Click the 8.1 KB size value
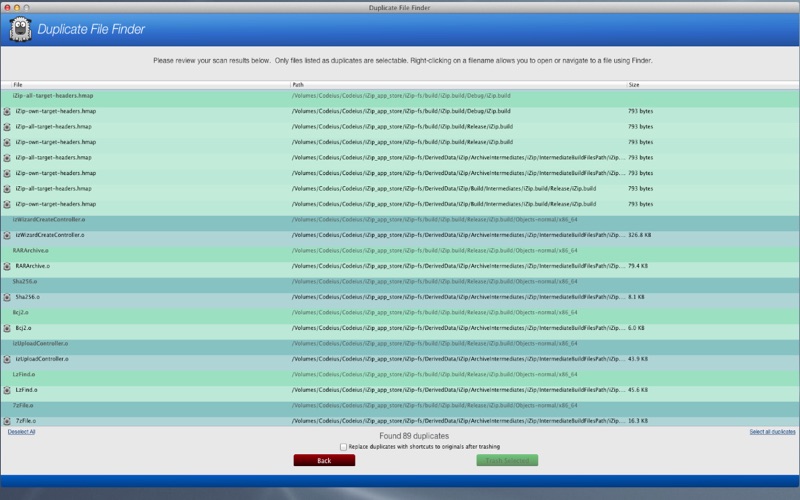Image resolution: width=800 pixels, height=500 pixels. click(636, 297)
